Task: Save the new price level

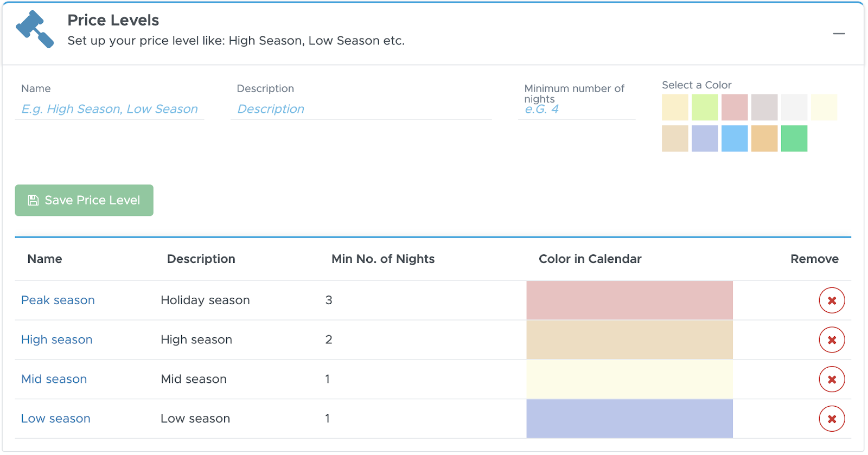Action: pos(84,200)
